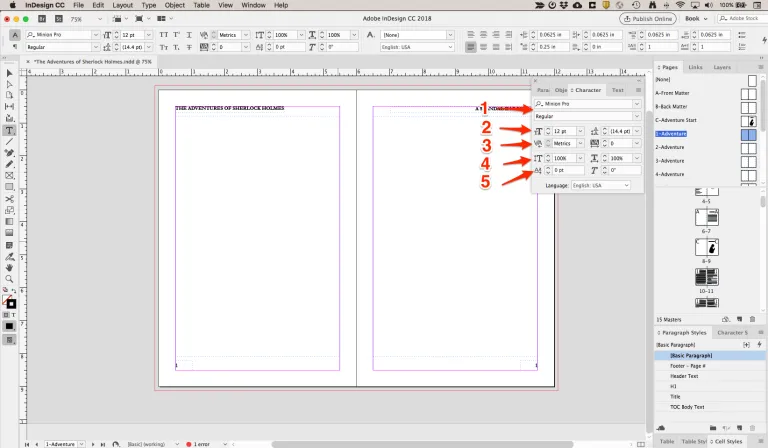Select the Zoom tool
The height and width of the screenshot is (448, 768).
9,279
